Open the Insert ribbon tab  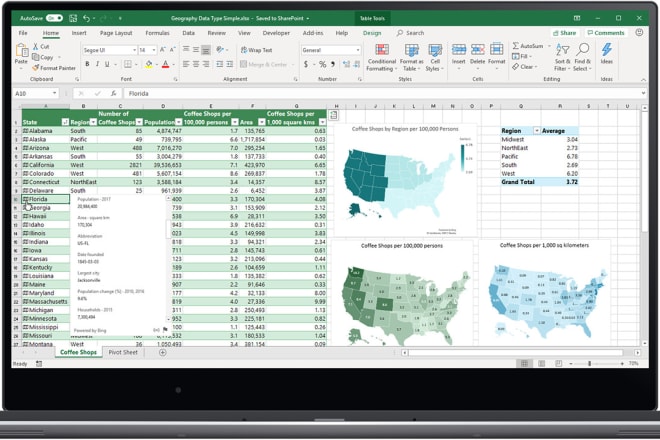click(x=79, y=33)
